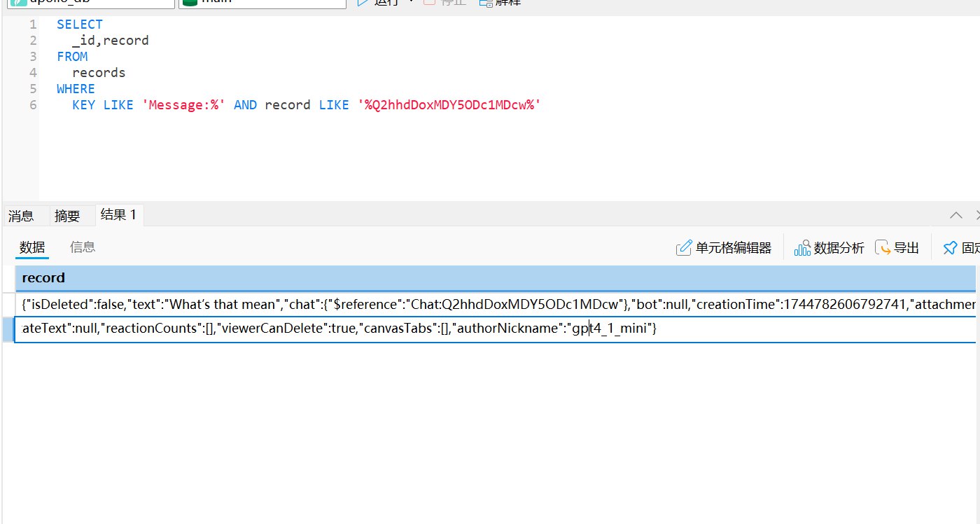Open the main database dropdown
Viewport: 980px width, 524px height.
coord(262,2)
